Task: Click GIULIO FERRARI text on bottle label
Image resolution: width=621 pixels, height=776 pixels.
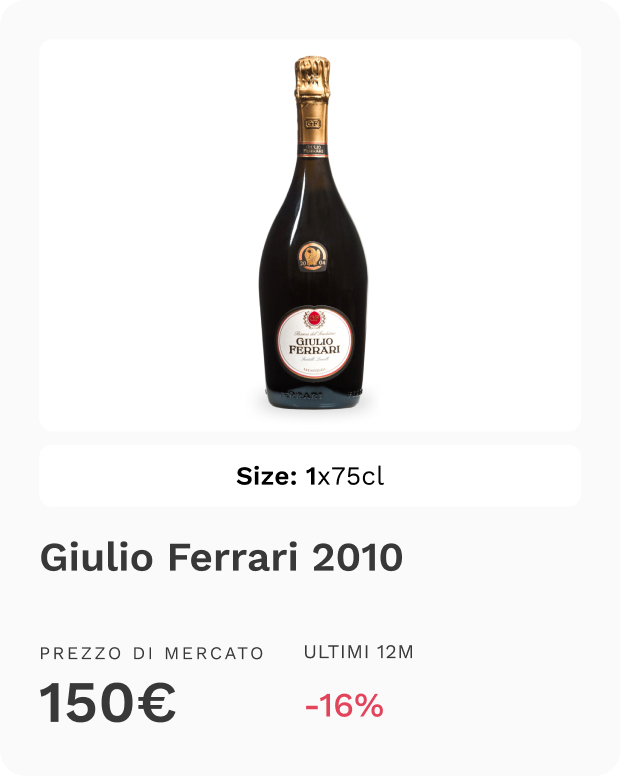Action: click(x=315, y=345)
